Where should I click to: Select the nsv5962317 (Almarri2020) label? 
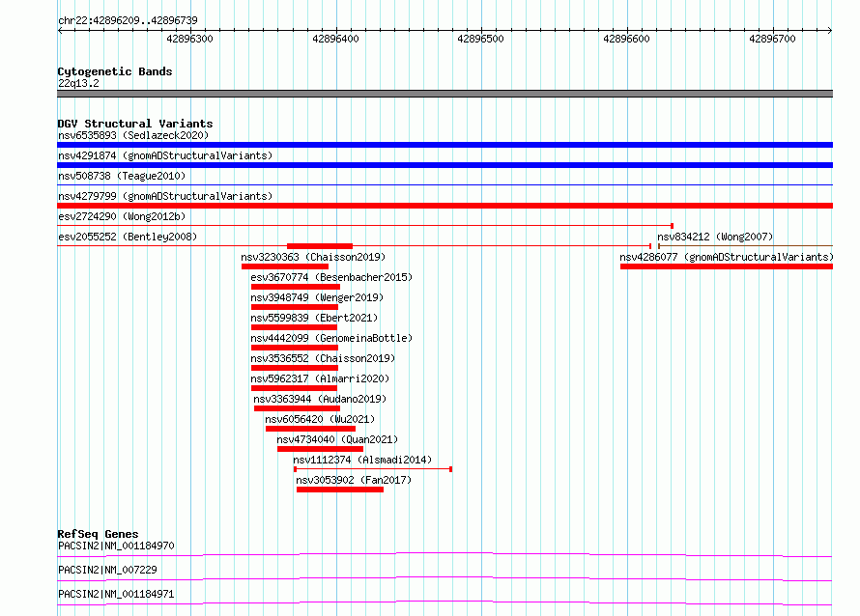pyautogui.click(x=320, y=378)
